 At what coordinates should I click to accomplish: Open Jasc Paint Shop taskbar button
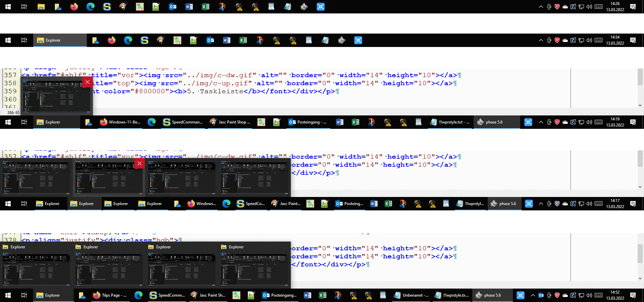point(230,122)
